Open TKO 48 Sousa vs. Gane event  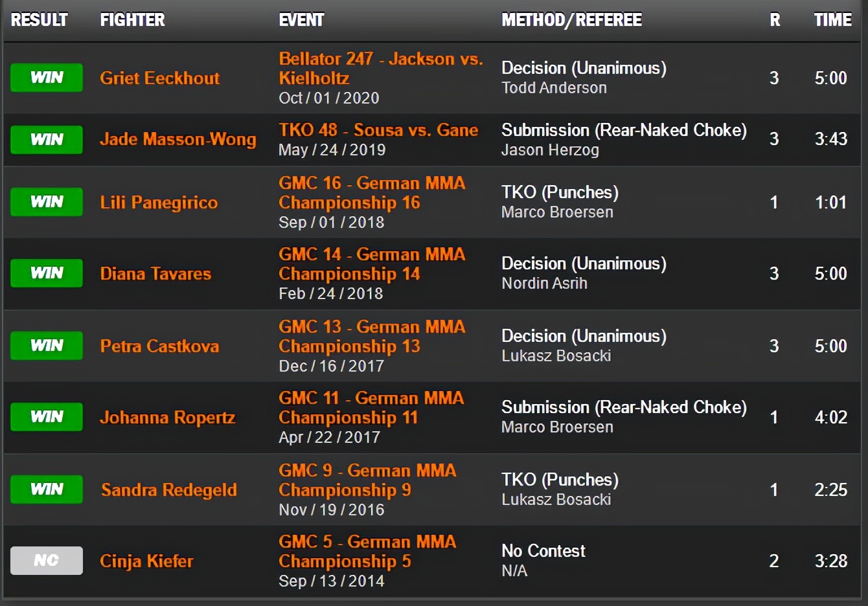[378, 130]
